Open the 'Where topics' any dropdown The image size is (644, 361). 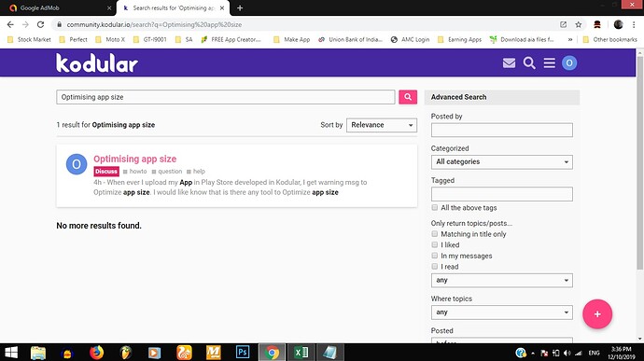[x=501, y=312]
